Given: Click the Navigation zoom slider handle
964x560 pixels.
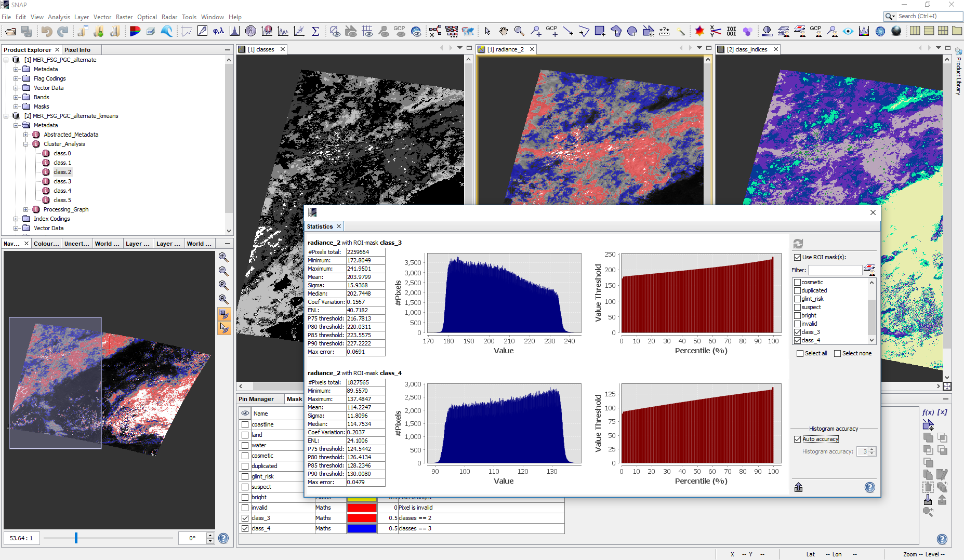Looking at the screenshot, I should 76,538.
